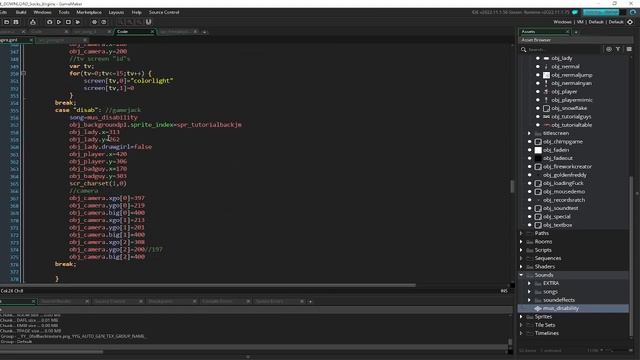Collapse the Sounds folder
Viewport: 640px width, 360px height.
521,275
